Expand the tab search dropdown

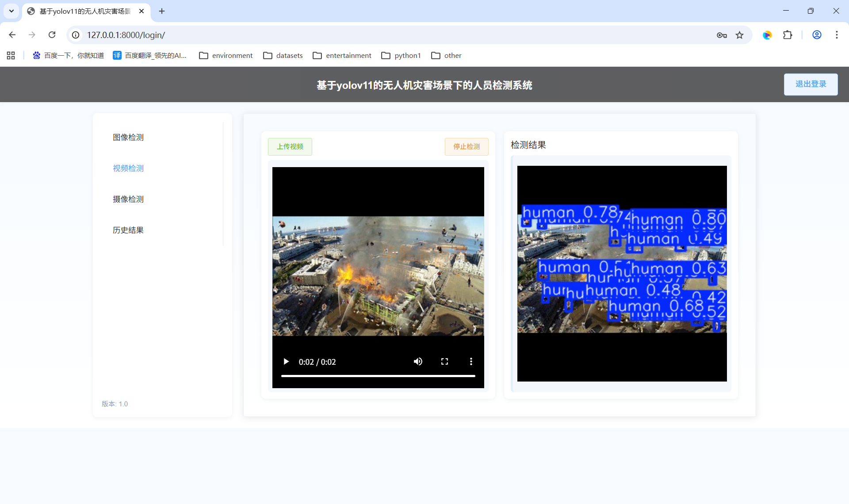tap(11, 11)
